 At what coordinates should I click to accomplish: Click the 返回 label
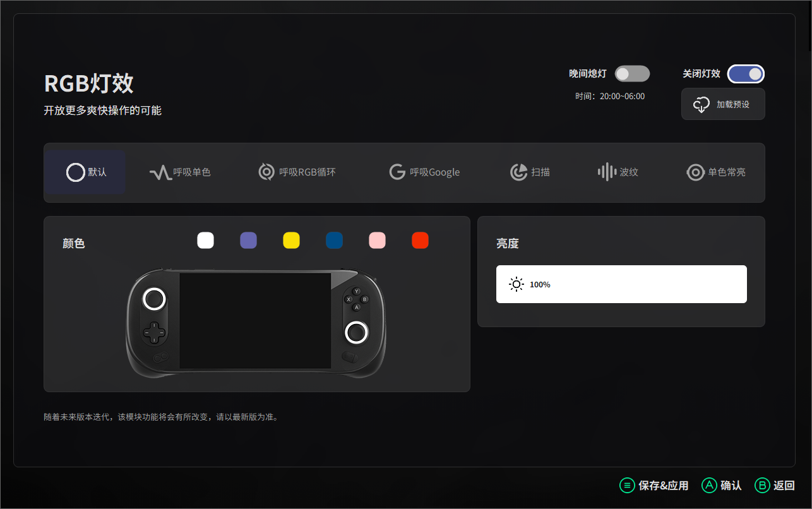784,486
